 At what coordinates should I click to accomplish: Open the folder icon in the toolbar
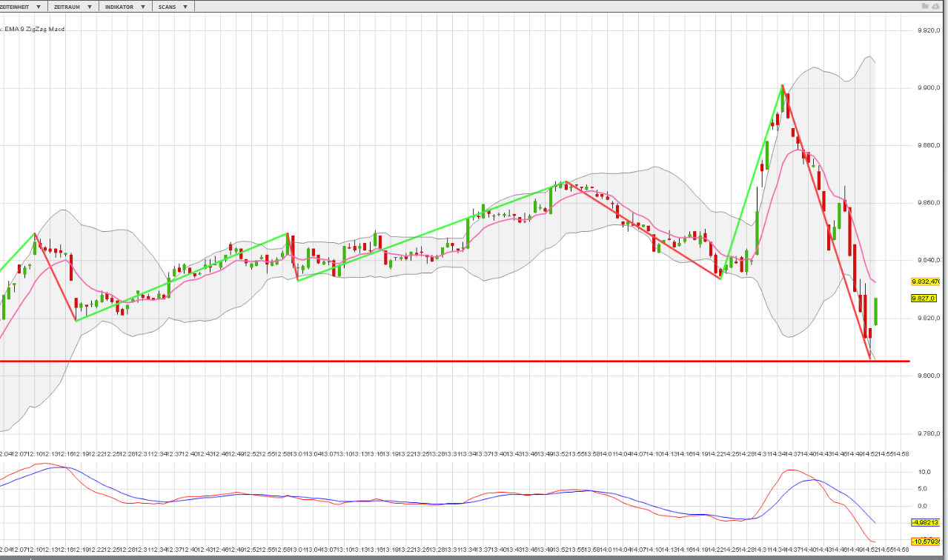pos(925,6)
